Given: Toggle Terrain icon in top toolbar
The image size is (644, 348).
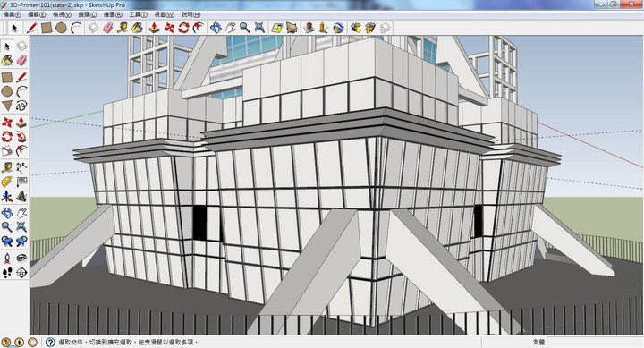Looking at the screenshot, I should 292,28.
